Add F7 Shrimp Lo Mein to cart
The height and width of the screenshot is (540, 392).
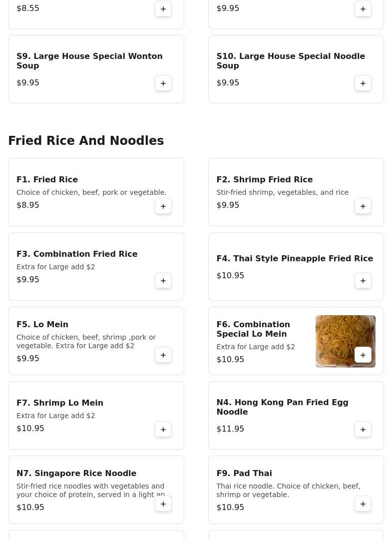coord(163,430)
